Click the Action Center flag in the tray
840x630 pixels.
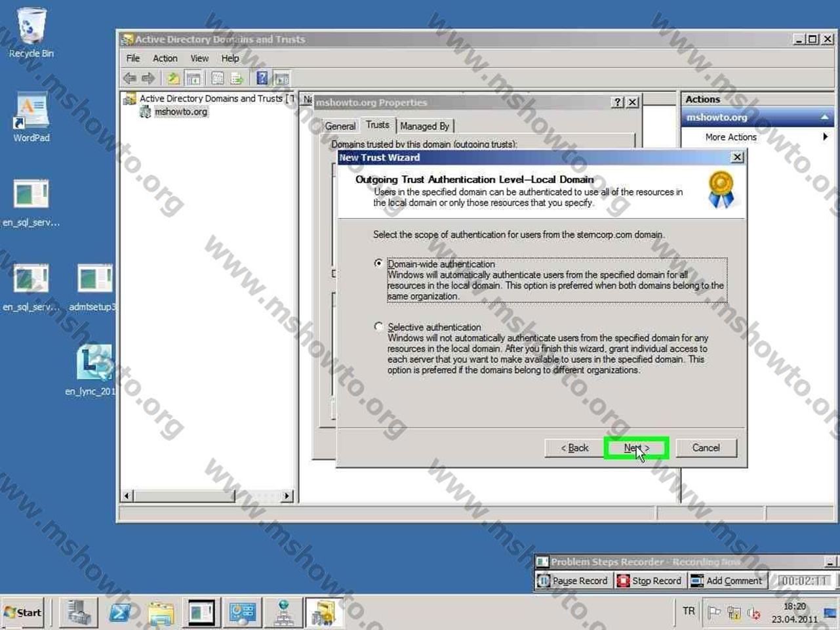point(714,613)
